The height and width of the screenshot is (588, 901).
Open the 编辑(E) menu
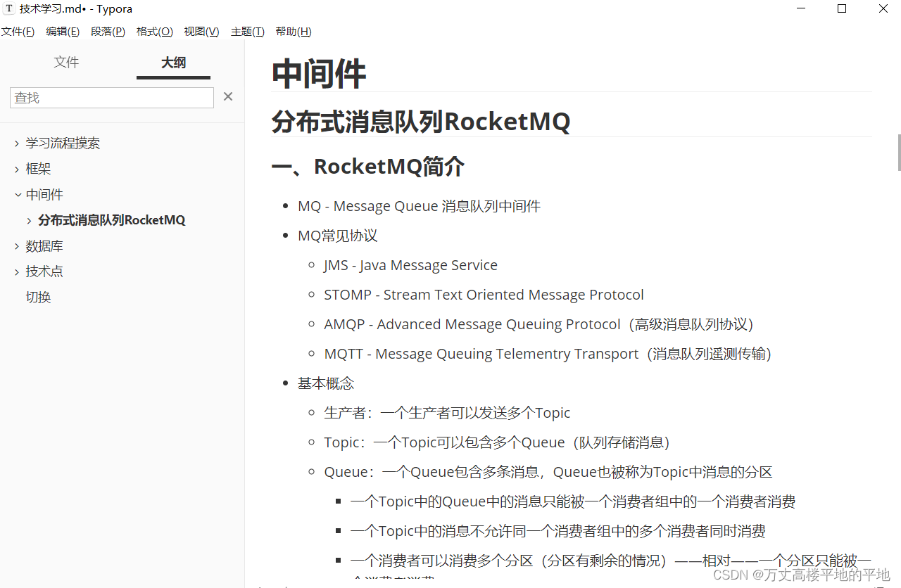(63, 32)
